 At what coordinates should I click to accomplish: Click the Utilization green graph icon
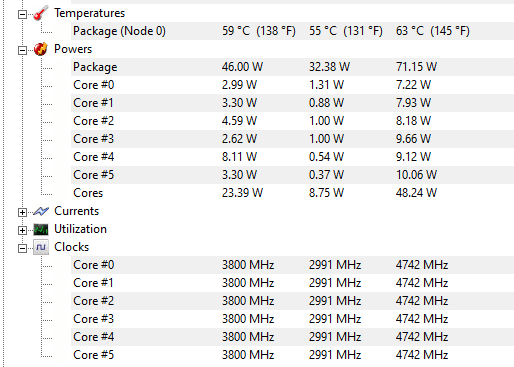click(x=41, y=229)
